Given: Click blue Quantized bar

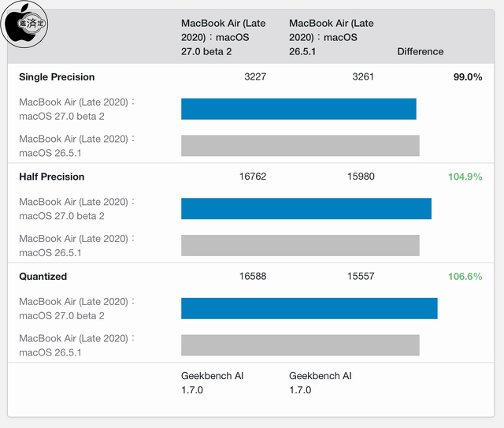Looking at the screenshot, I should click(309, 309).
